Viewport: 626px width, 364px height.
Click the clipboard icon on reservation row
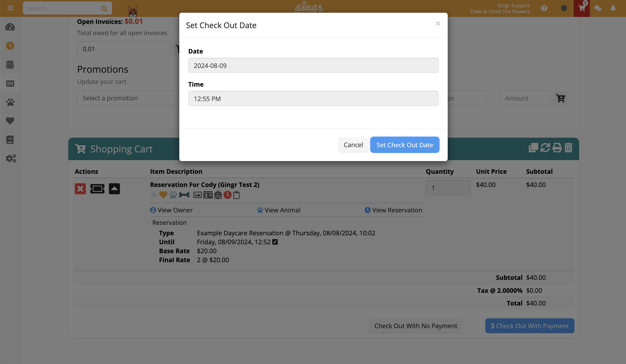pos(237,195)
